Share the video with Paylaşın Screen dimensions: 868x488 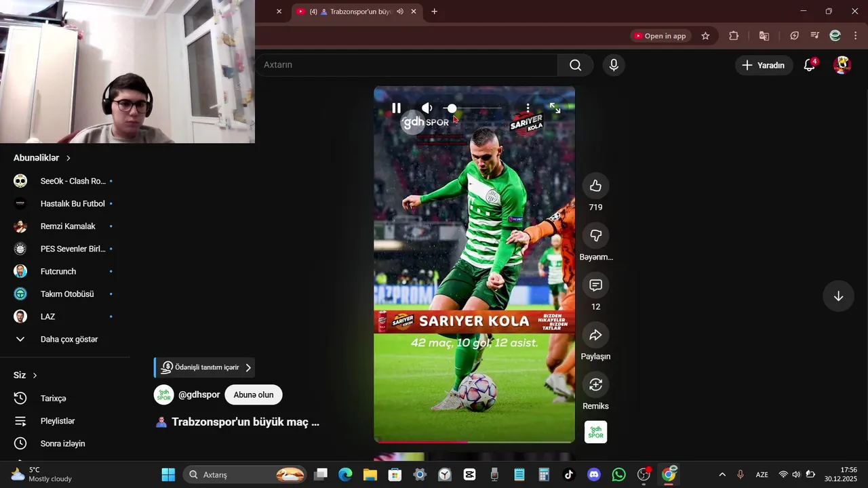coord(595,335)
